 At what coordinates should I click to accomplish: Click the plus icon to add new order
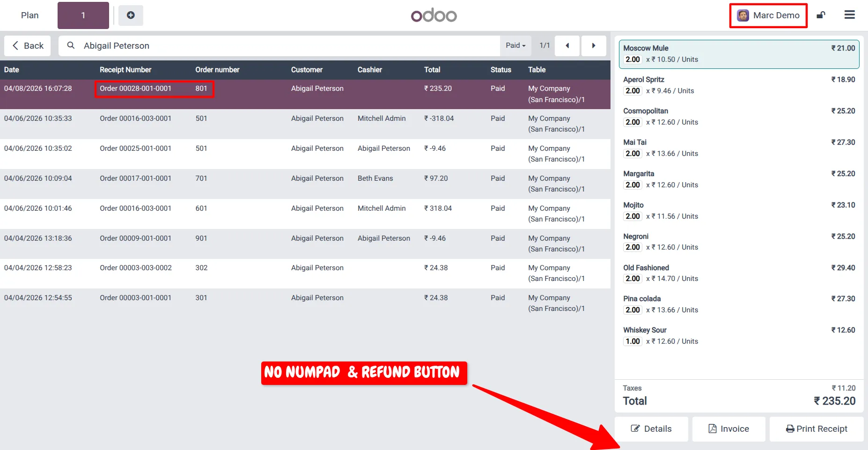tap(131, 15)
